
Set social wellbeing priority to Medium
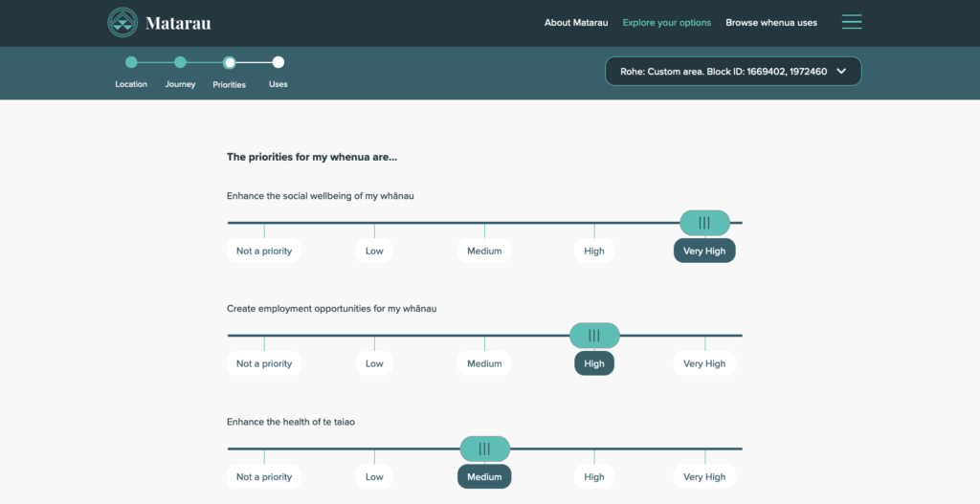point(484,251)
